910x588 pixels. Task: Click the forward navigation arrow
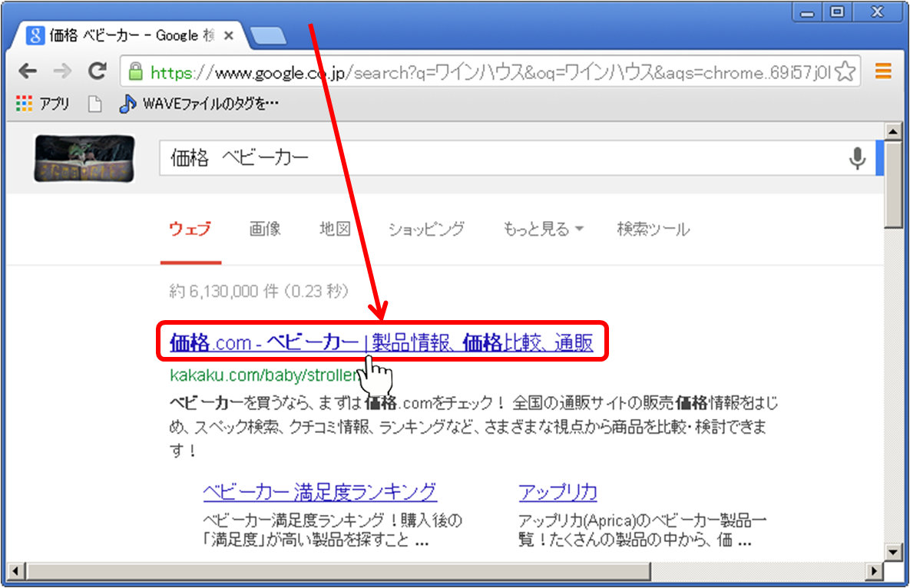click(x=61, y=71)
